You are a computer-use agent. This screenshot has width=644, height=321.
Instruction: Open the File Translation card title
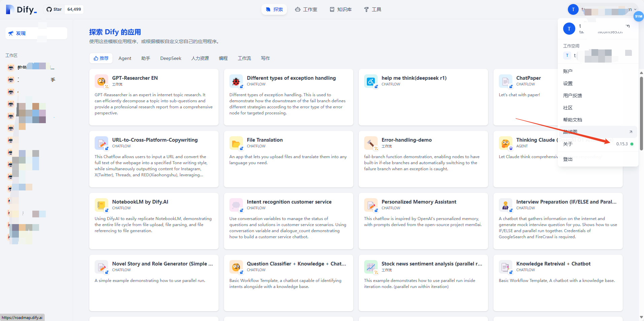click(265, 140)
